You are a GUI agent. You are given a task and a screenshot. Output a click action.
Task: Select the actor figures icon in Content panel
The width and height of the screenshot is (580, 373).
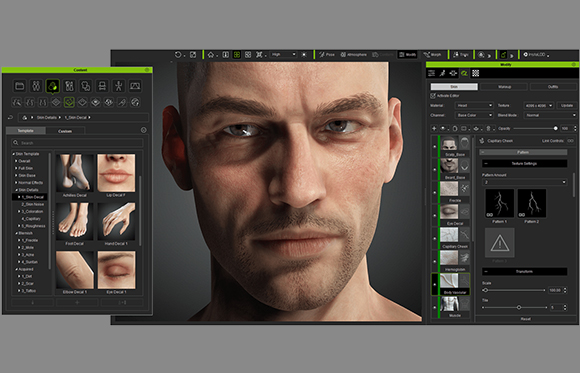pyautogui.click(x=36, y=86)
